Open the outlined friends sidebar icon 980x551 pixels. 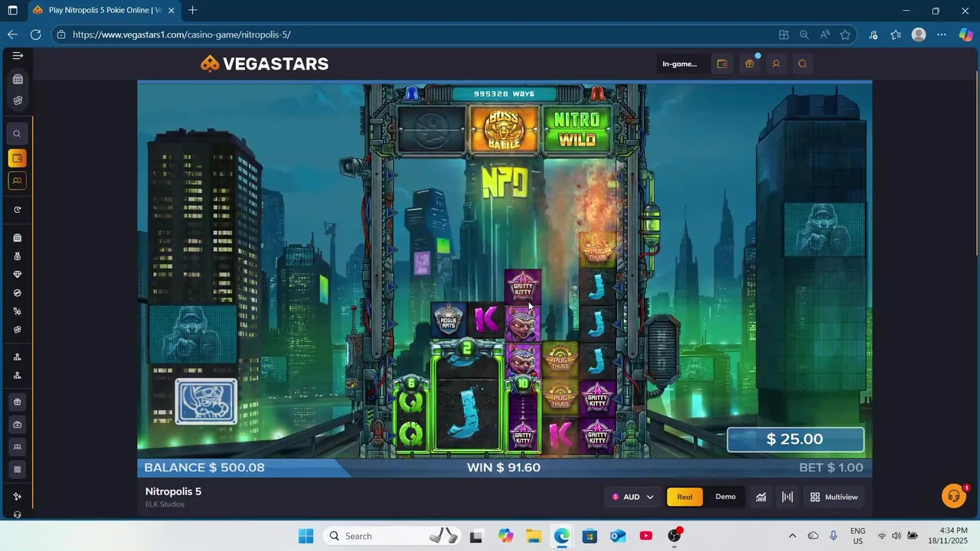coord(17,181)
